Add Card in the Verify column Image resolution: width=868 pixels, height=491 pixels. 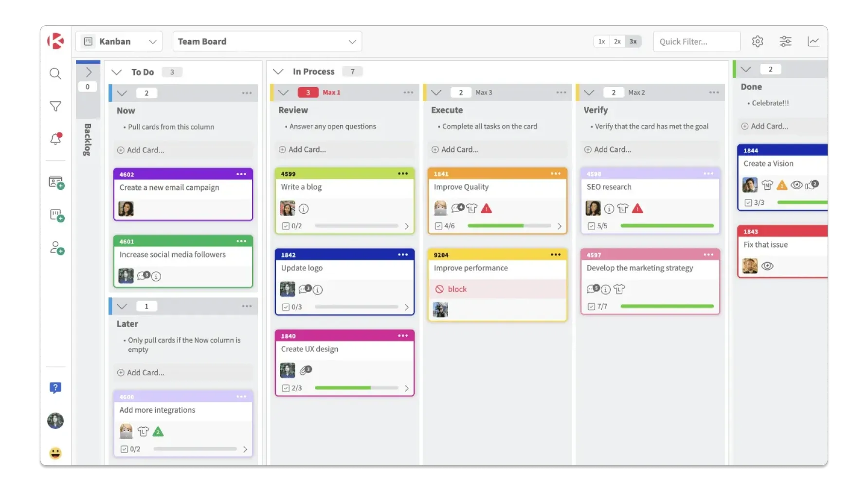click(651, 149)
